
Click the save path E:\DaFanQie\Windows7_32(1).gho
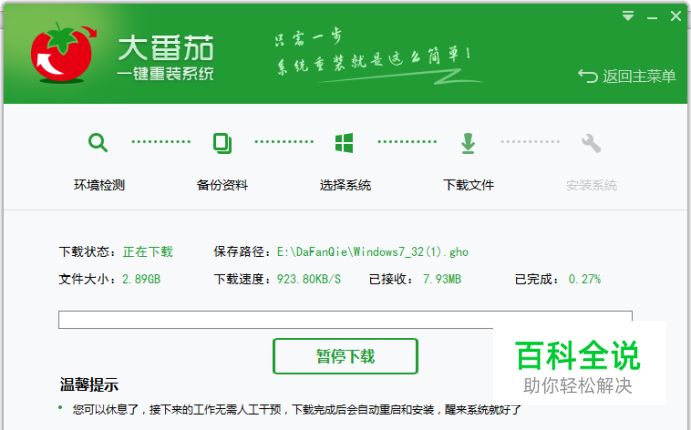click(372, 252)
